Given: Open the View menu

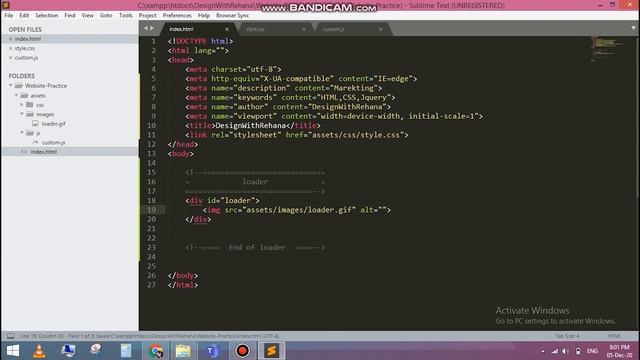Looking at the screenshot, I should point(87,15).
